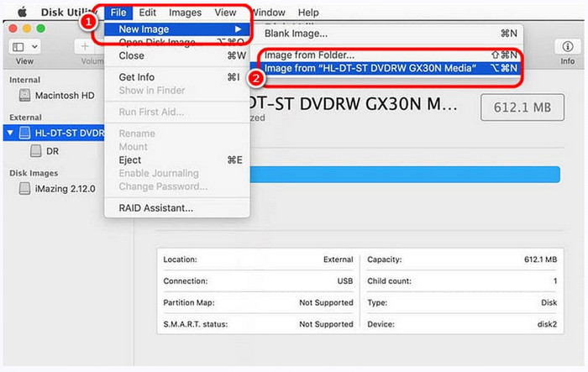Screen dimensions: 588x372
Task: Select the DR volume in sidebar
Action: [37, 151]
